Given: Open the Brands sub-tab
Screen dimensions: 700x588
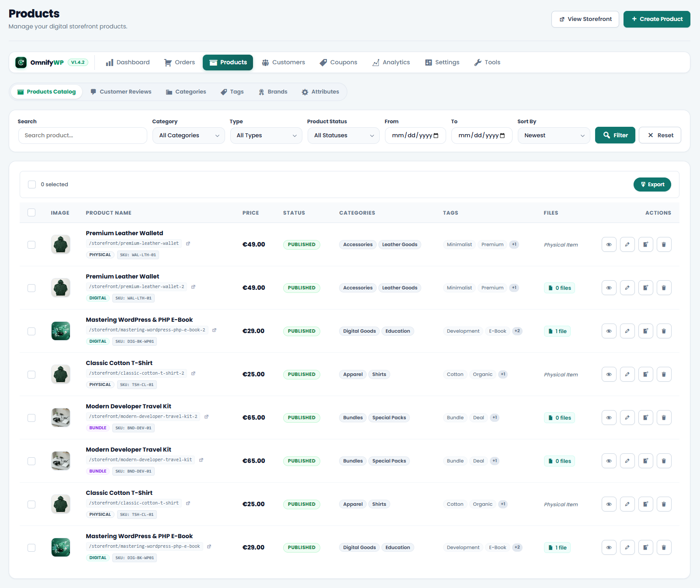Looking at the screenshot, I should (x=273, y=92).
